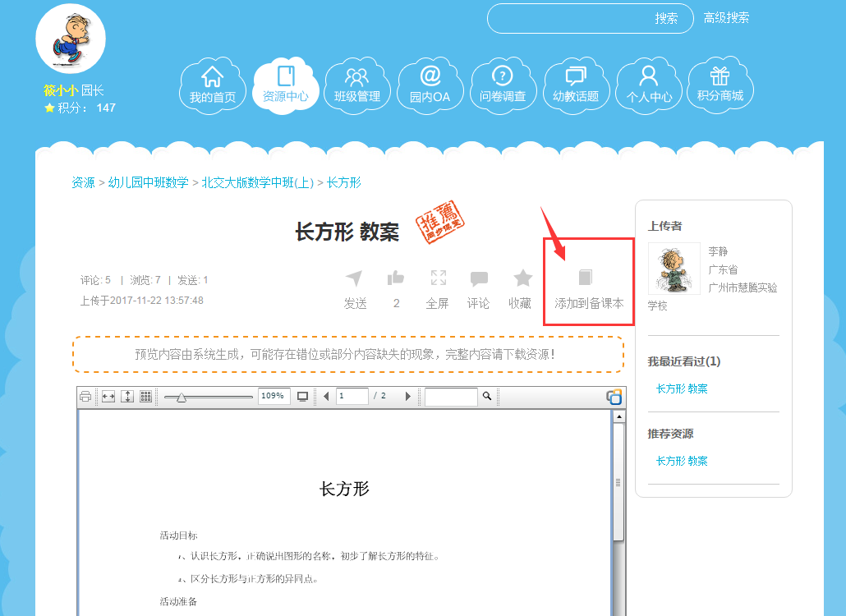Click the viewer magnifier search icon
Image resolution: width=846 pixels, height=616 pixels.
coord(487,396)
